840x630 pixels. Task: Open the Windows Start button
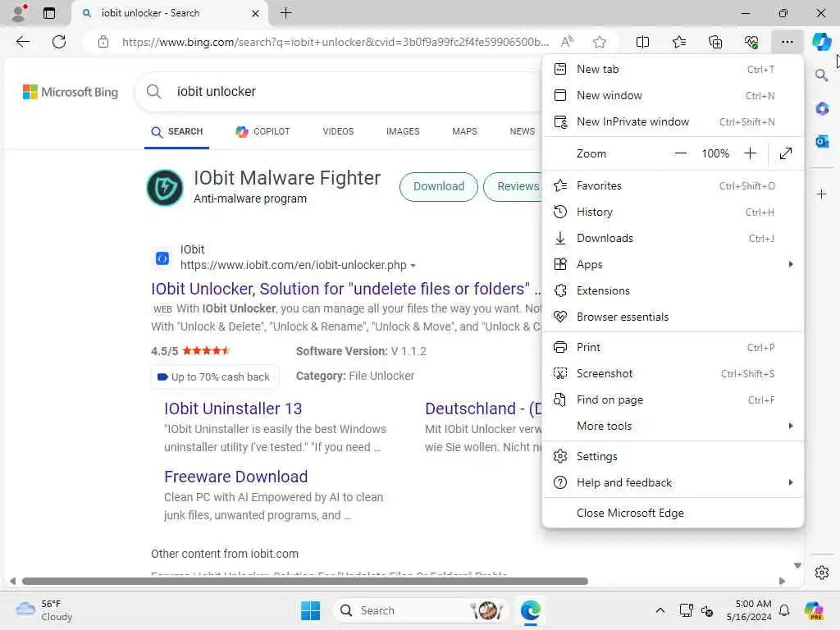tap(310, 610)
